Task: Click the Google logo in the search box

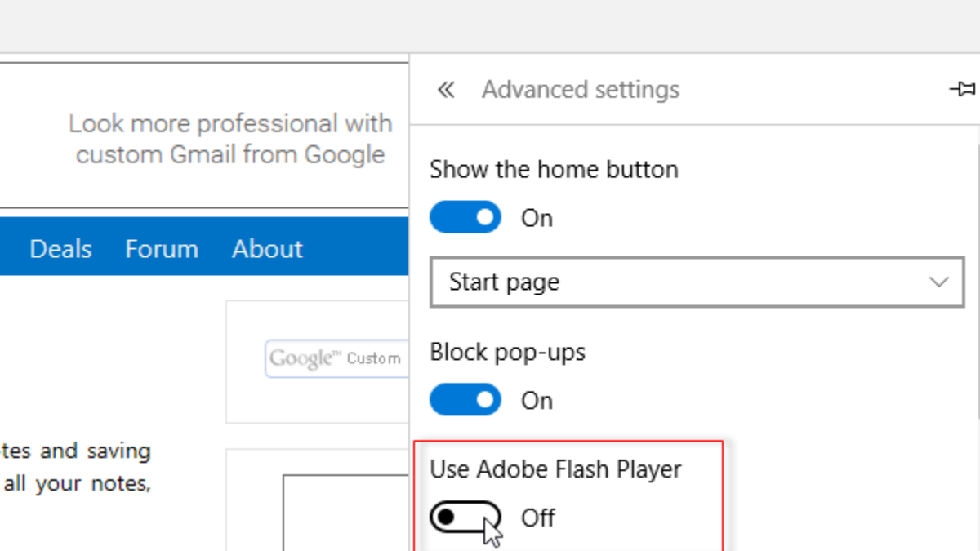Action: 301,358
